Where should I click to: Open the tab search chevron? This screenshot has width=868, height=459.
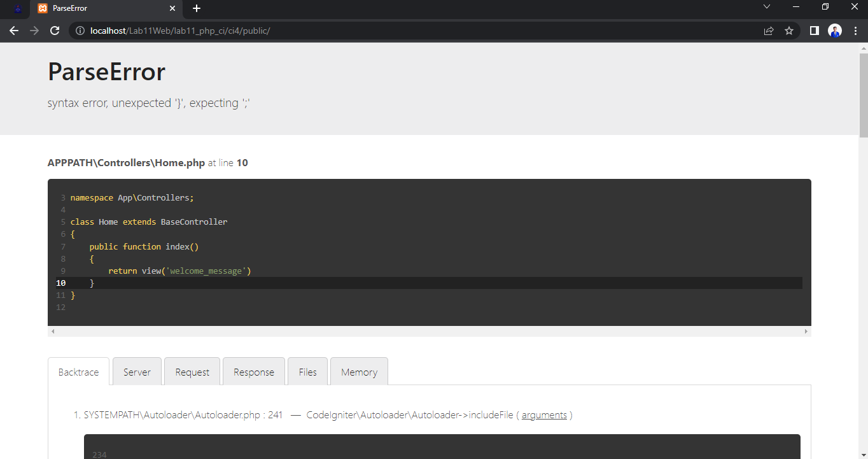[x=766, y=6]
